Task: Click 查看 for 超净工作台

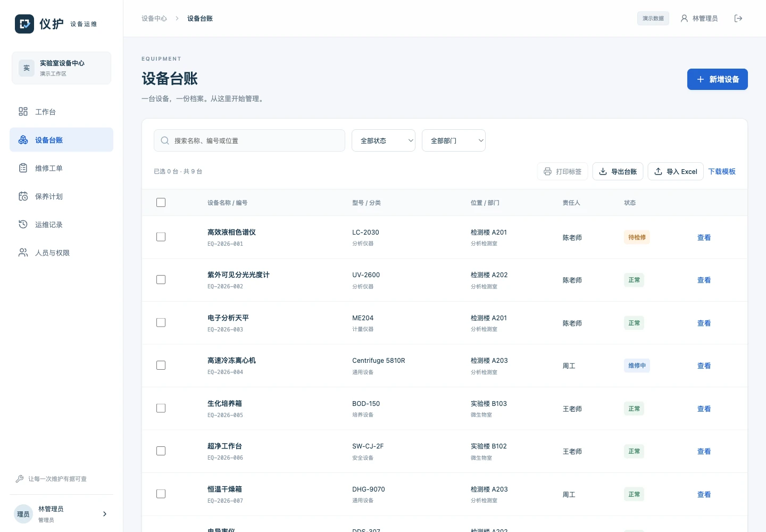Action: point(704,451)
